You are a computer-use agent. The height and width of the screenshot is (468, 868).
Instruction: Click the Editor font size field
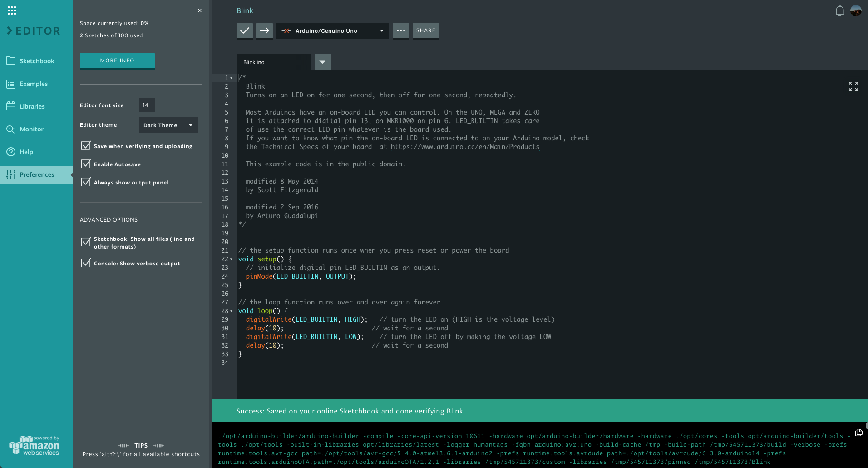click(x=146, y=105)
